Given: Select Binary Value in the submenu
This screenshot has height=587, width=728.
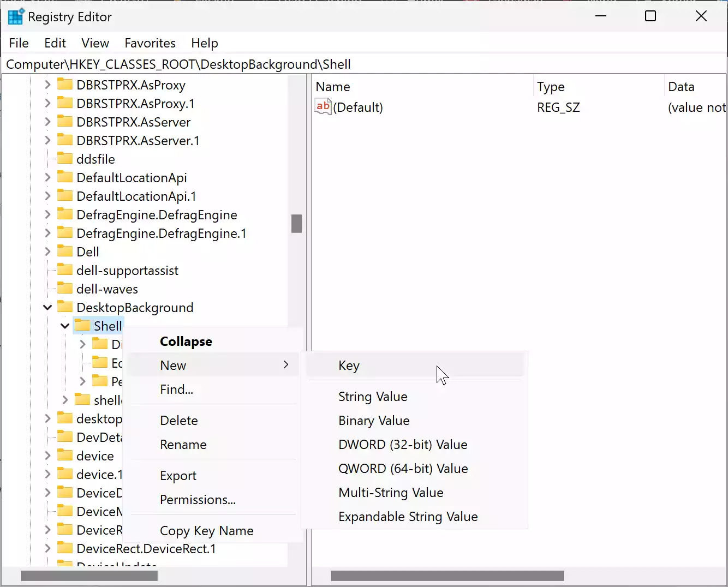Looking at the screenshot, I should pos(415,421).
